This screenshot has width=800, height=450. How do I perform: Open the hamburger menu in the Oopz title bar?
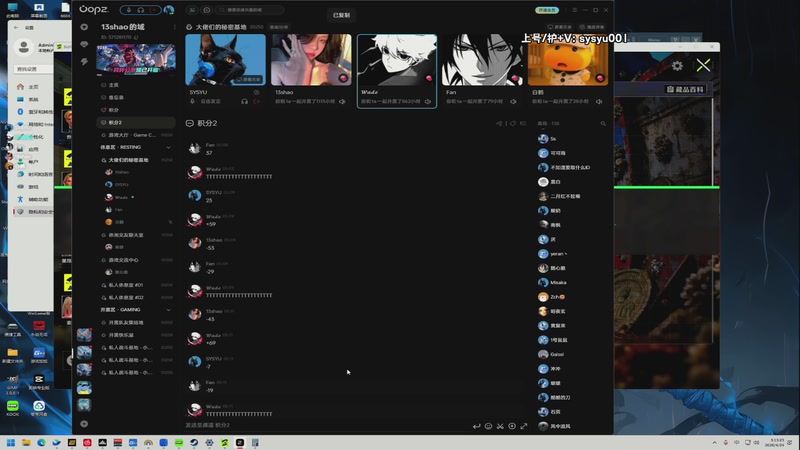tap(574, 10)
